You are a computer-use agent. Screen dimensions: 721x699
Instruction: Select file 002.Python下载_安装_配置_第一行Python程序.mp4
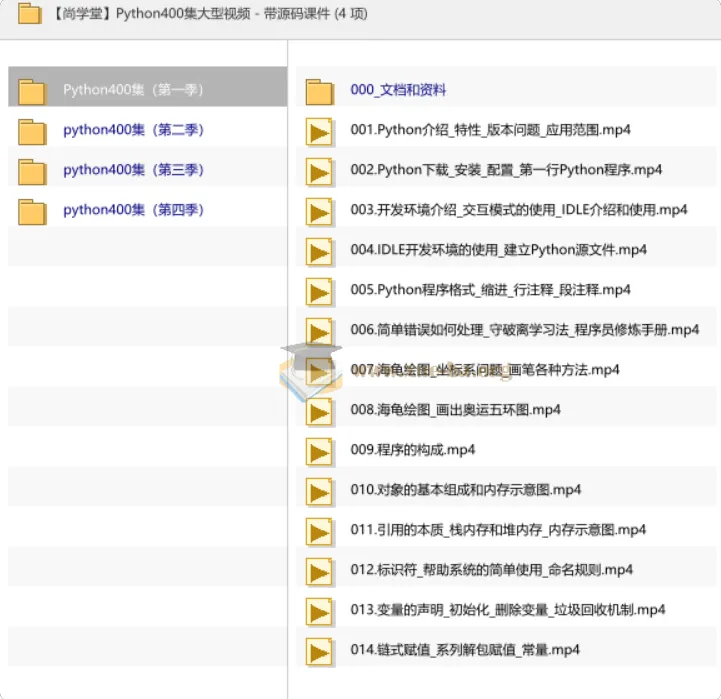[x=506, y=170]
